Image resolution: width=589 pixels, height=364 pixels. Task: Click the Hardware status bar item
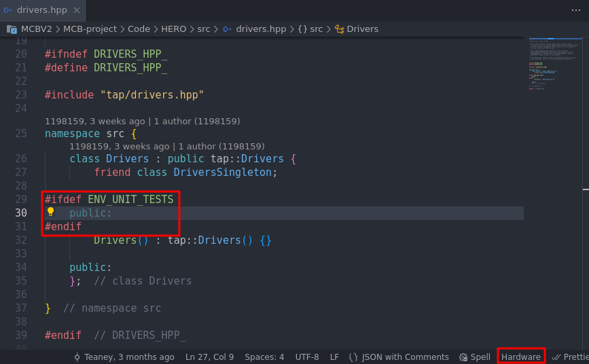pyautogui.click(x=521, y=357)
